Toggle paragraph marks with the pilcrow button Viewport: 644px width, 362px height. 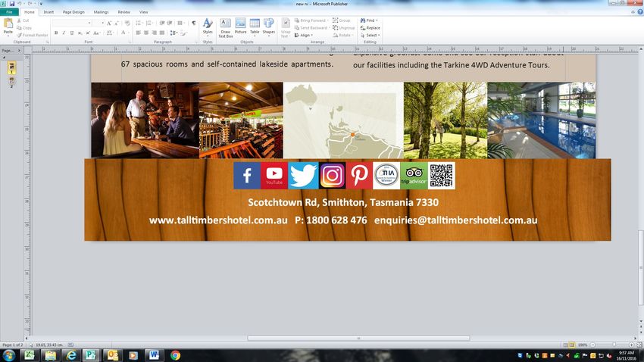click(x=193, y=23)
